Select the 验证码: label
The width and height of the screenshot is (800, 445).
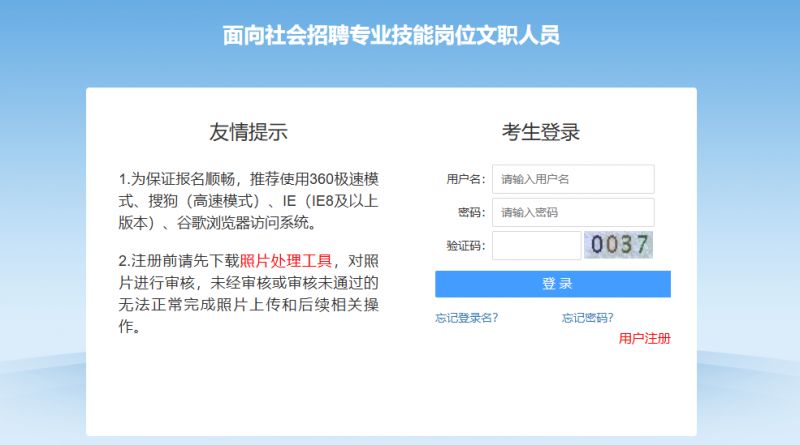[x=465, y=245]
